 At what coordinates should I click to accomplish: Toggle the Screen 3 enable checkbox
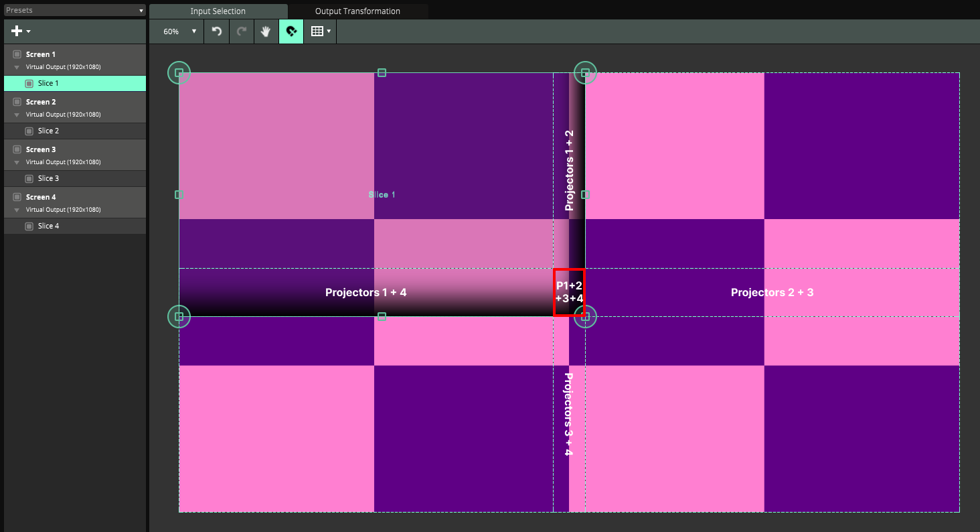click(x=17, y=149)
